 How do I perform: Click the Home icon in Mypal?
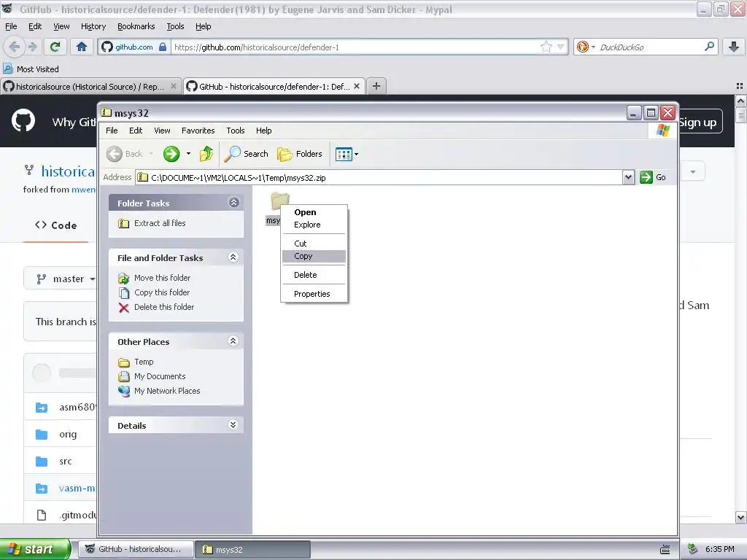coord(82,47)
